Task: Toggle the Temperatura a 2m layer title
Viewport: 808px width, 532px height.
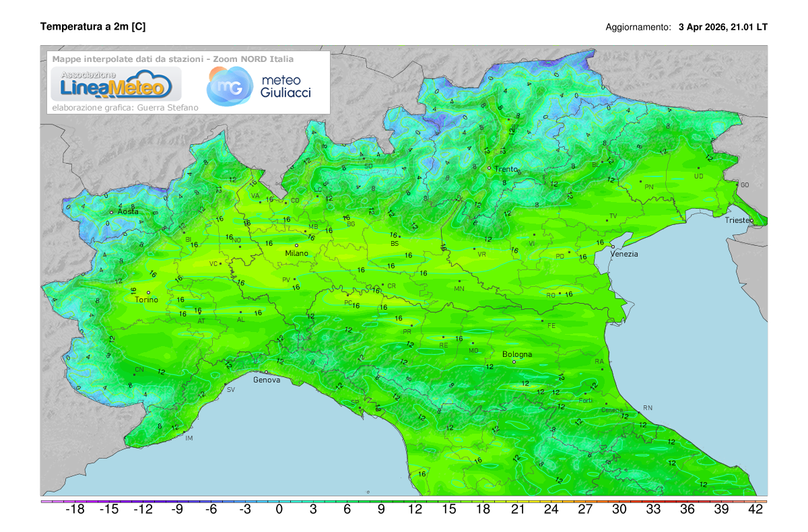Action: pyautogui.click(x=94, y=27)
